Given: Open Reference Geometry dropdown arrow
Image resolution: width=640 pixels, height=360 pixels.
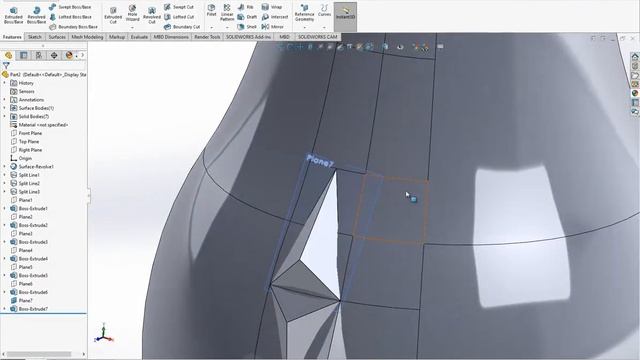Looking at the screenshot, I should point(304,27).
